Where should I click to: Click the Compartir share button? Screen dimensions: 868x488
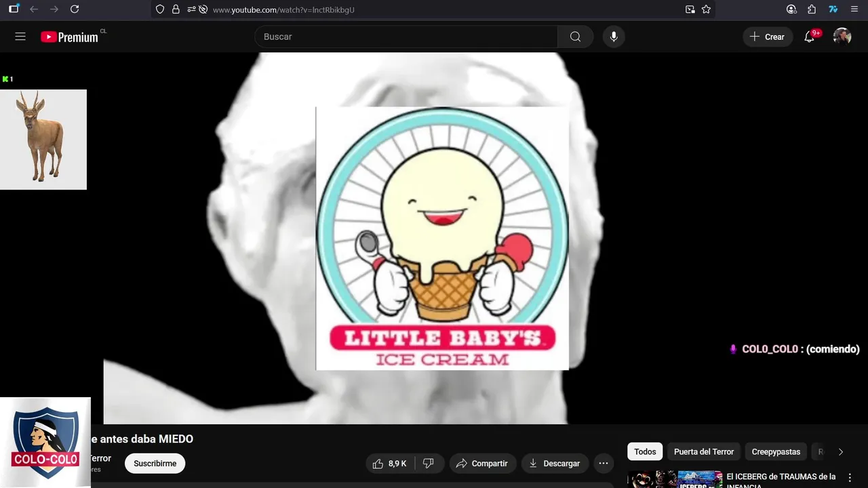(x=482, y=464)
